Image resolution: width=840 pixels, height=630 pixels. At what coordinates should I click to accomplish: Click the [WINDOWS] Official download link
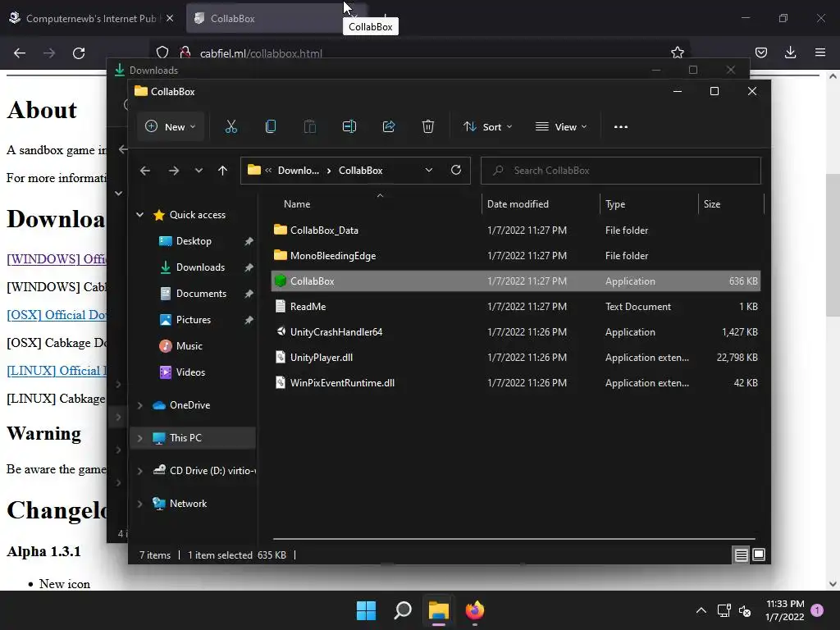click(57, 258)
